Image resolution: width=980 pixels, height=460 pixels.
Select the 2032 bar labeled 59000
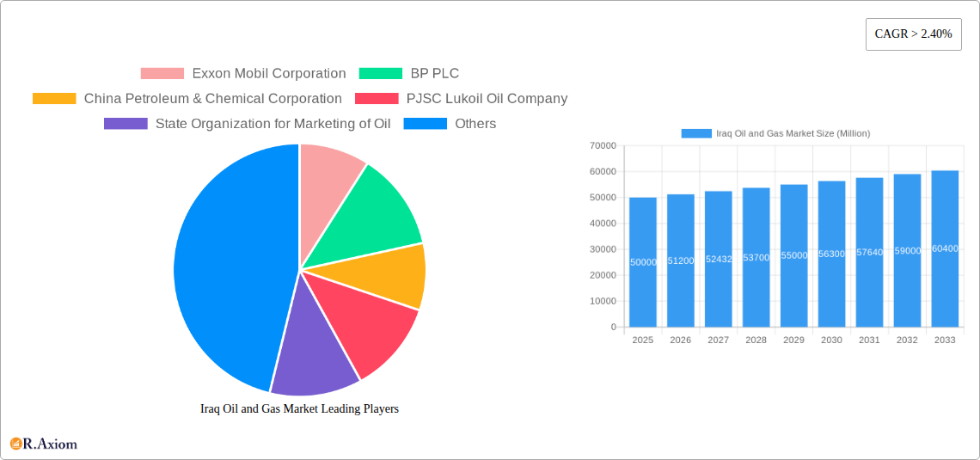[x=907, y=250]
